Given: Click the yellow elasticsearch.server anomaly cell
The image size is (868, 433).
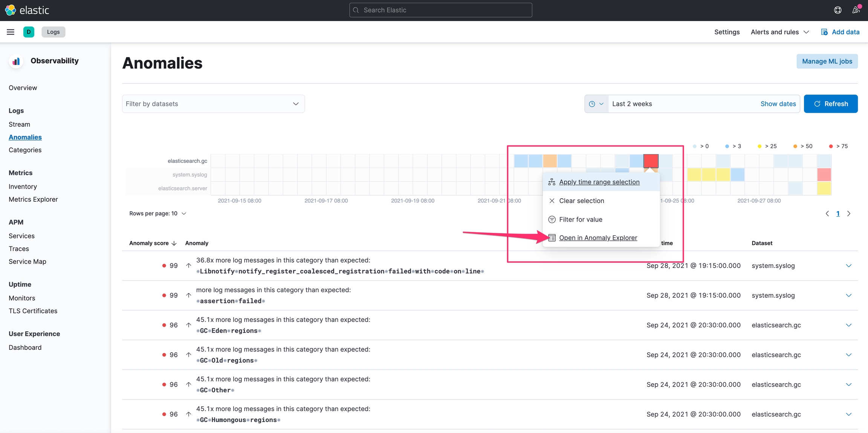Looking at the screenshot, I should coord(824,188).
